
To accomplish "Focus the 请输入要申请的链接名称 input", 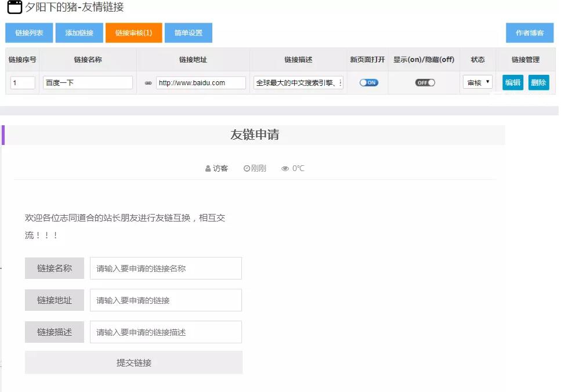I will [166, 268].
